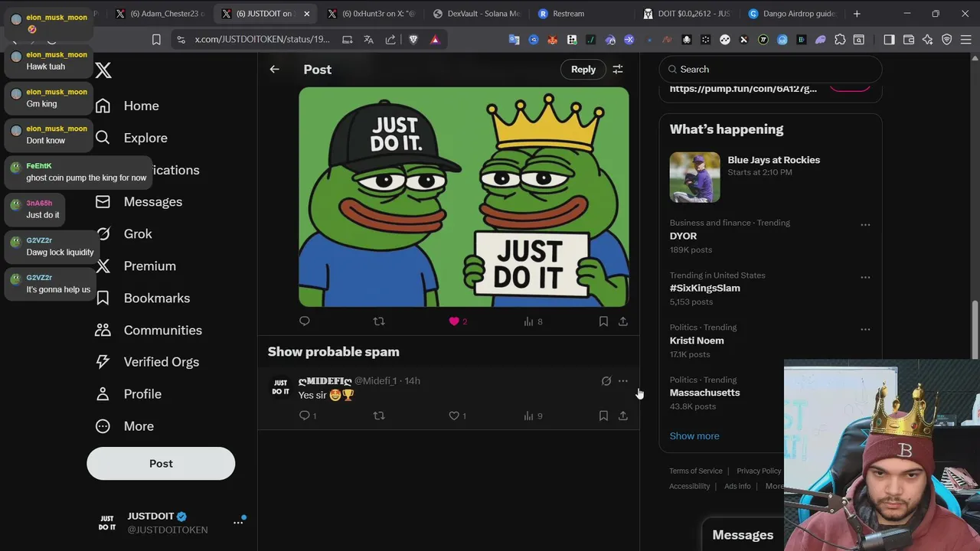980x551 pixels.
Task: Open the Explore page
Action: (x=131, y=138)
